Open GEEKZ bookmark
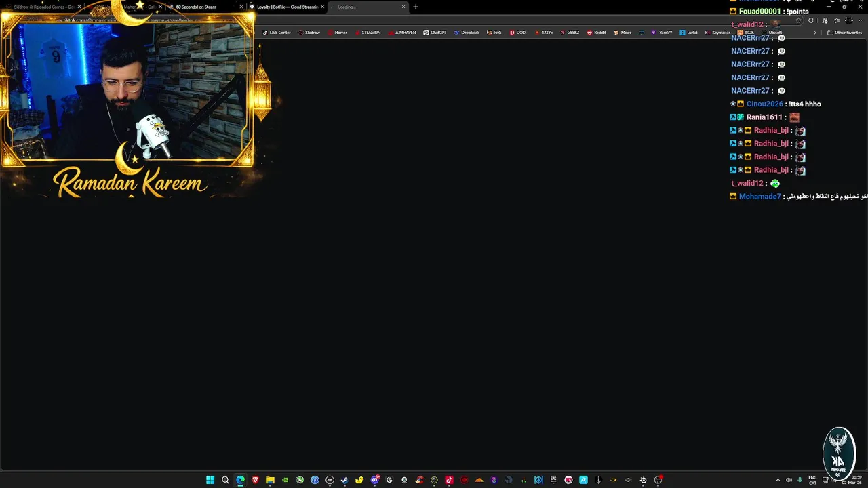The image size is (868, 488). click(x=570, y=33)
